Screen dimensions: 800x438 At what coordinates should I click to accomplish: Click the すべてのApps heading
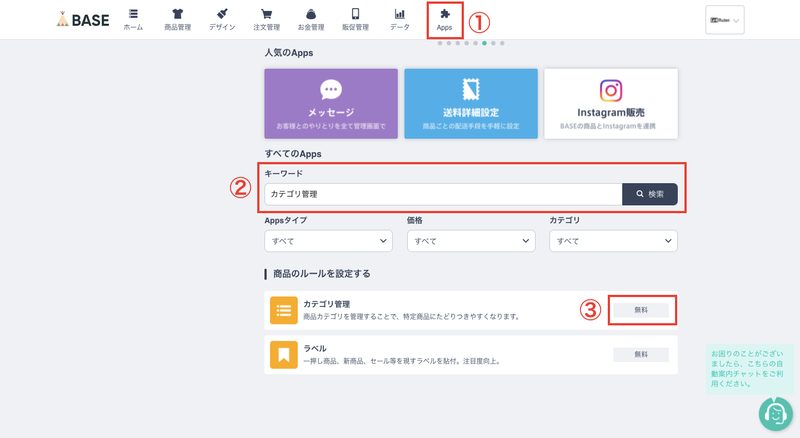[x=293, y=154]
